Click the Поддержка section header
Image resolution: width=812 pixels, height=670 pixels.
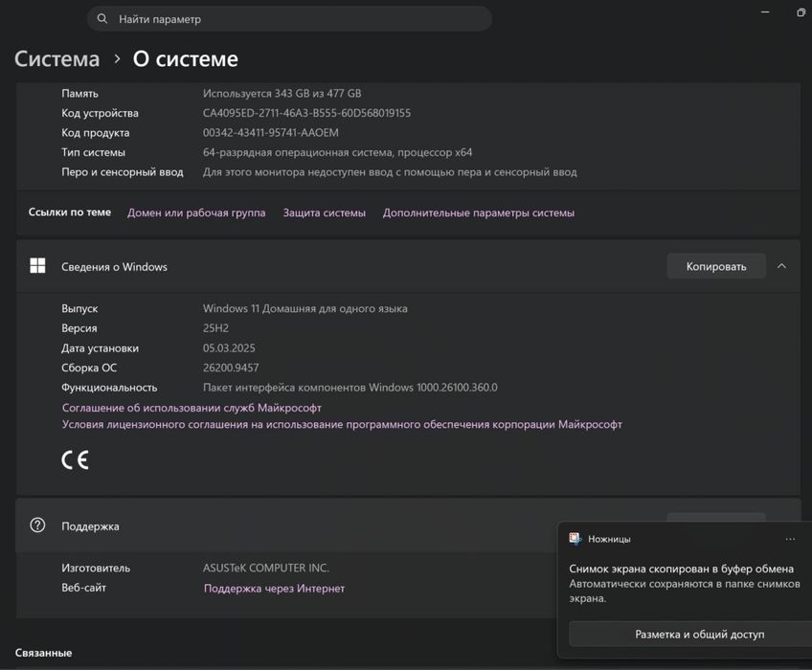[408, 525]
